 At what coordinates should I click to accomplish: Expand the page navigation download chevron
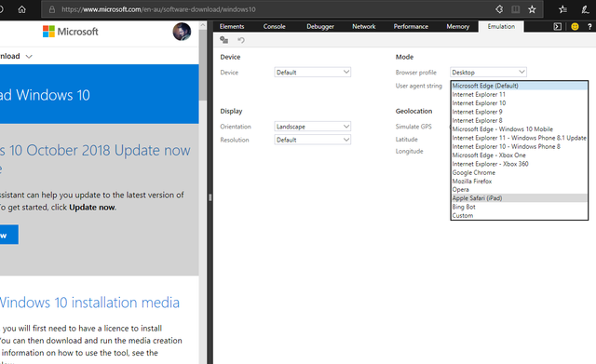29,57
